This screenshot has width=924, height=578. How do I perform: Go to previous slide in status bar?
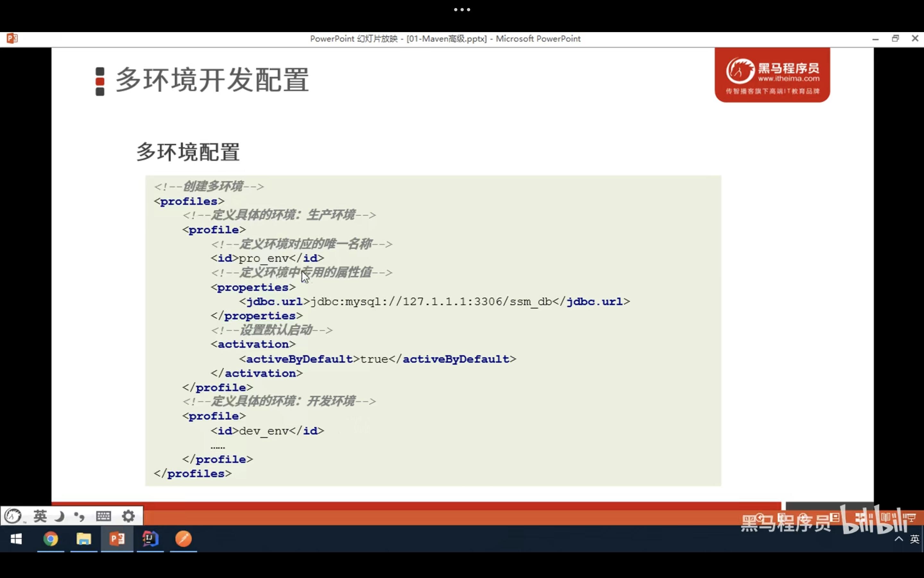click(x=760, y=517)
